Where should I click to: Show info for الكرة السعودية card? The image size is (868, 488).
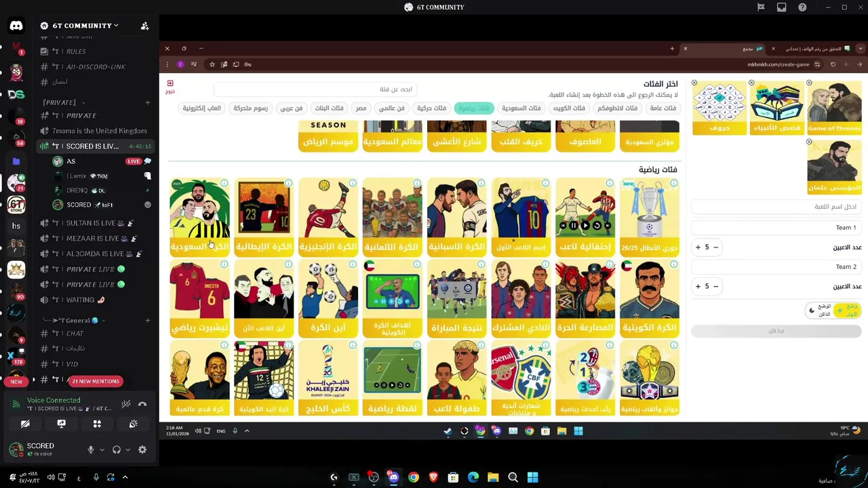[224, 183]
